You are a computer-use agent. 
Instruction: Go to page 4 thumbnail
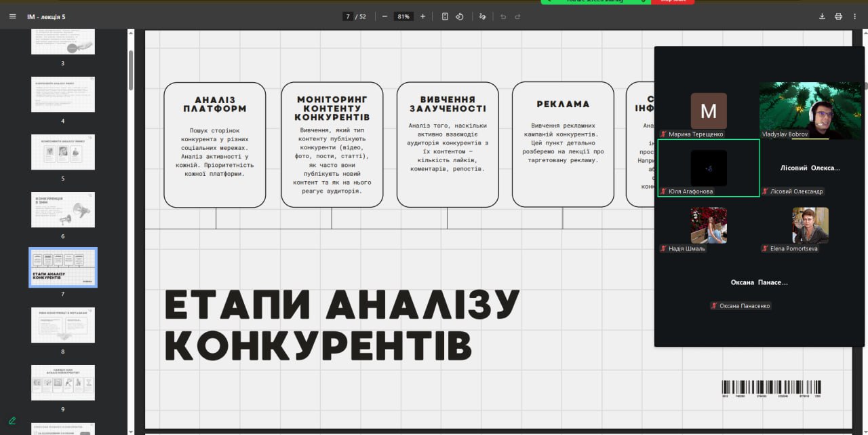[63, 94]
